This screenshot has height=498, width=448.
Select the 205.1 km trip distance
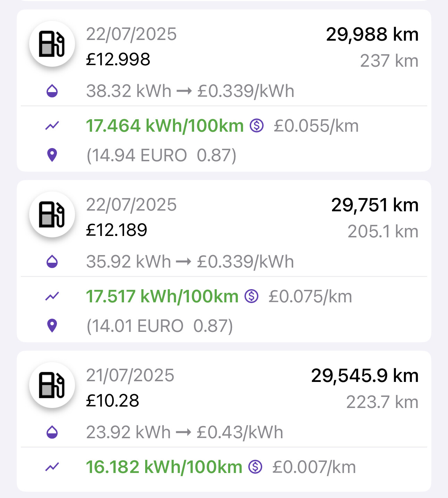tap(383, 231)
